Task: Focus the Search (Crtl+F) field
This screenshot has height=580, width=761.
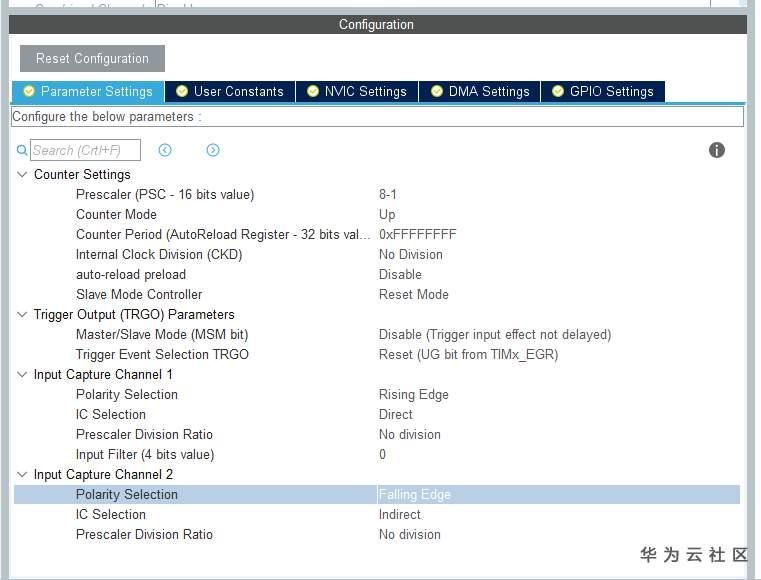Action: [x=85, y=150]
